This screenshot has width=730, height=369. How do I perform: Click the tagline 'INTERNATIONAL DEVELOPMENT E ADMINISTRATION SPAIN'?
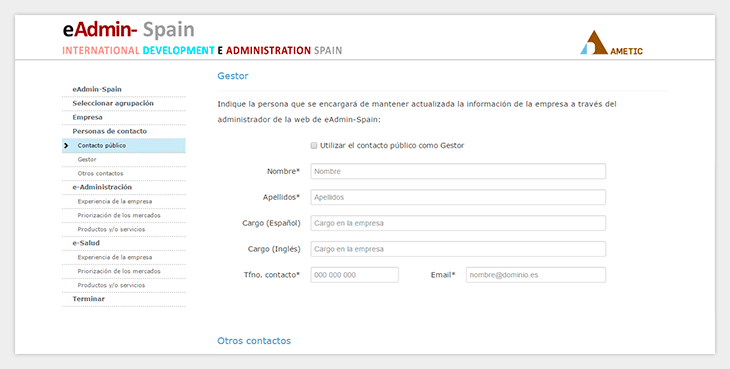point(202,51)
